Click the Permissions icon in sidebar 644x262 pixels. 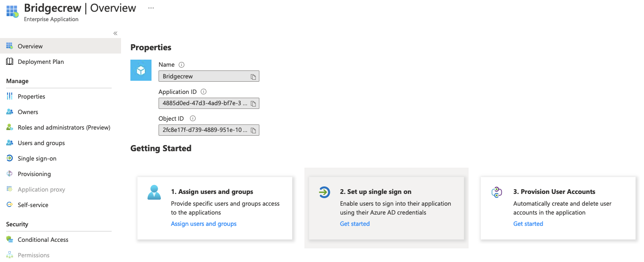[9, 255]
